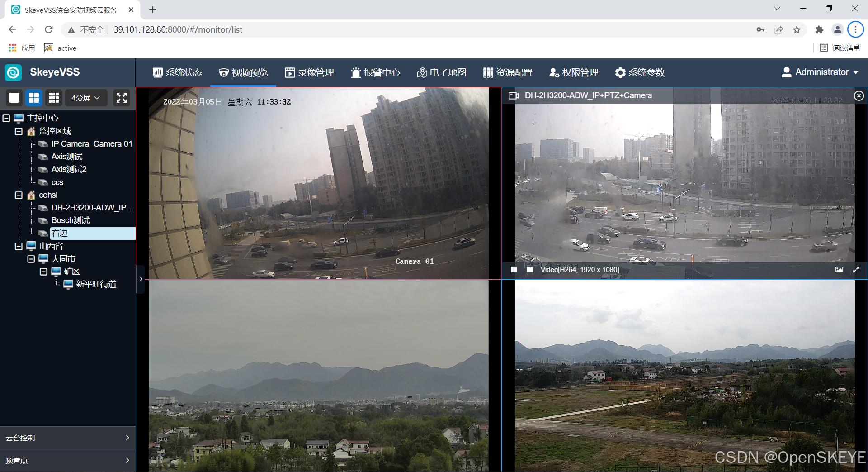Expand DH-2H3200-ADW video to fullscreen
Image resolution: width=868 pixels, height=472 pixels.
tap(856, 269)
